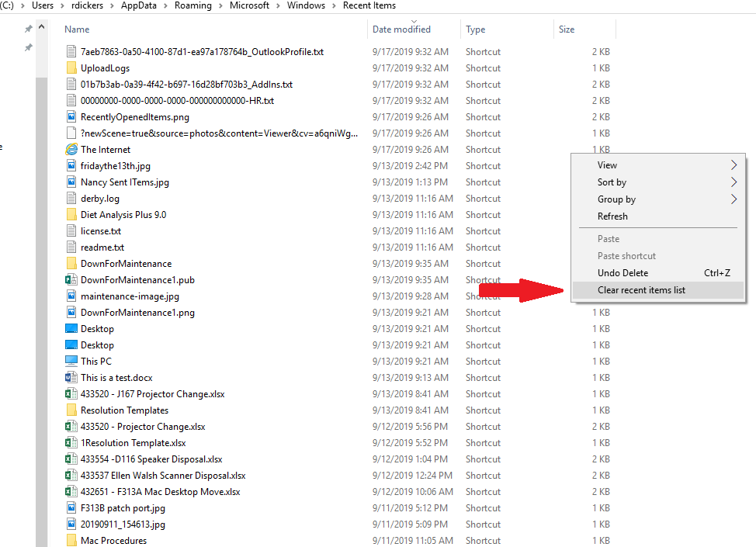Viewport: 756px width, 547px height.
Task: Select 433520 - Projector Change.xlsx file name
Action: [143, 427]
